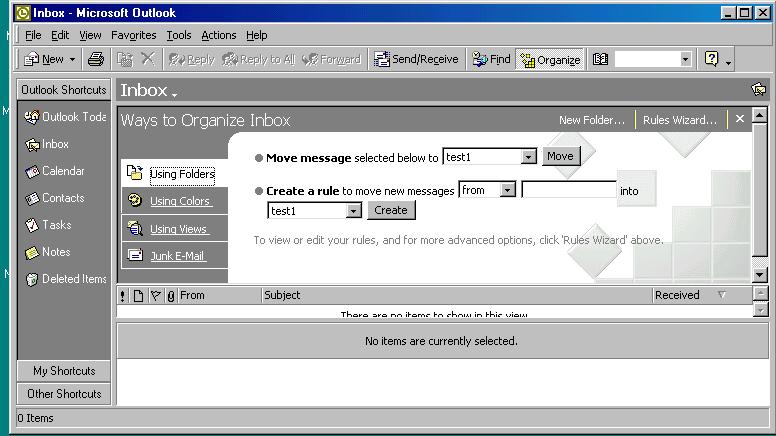Click New Folder… in the Organize pane

[592, 120]
